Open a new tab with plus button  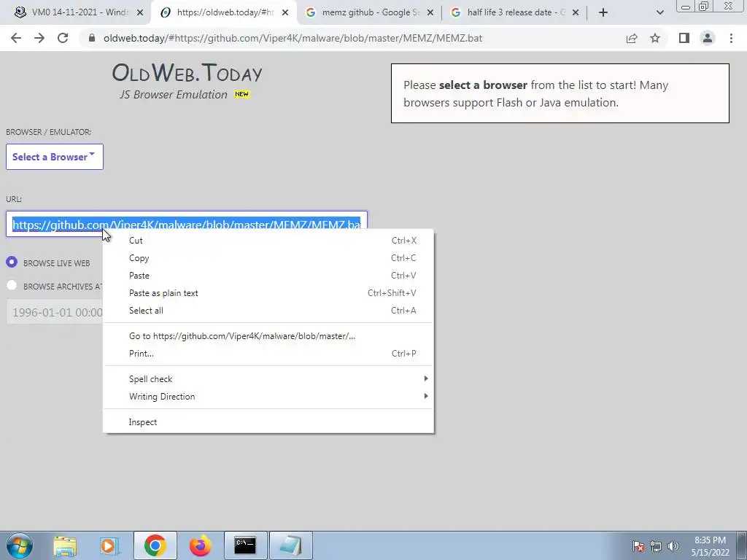coord(603,12)
